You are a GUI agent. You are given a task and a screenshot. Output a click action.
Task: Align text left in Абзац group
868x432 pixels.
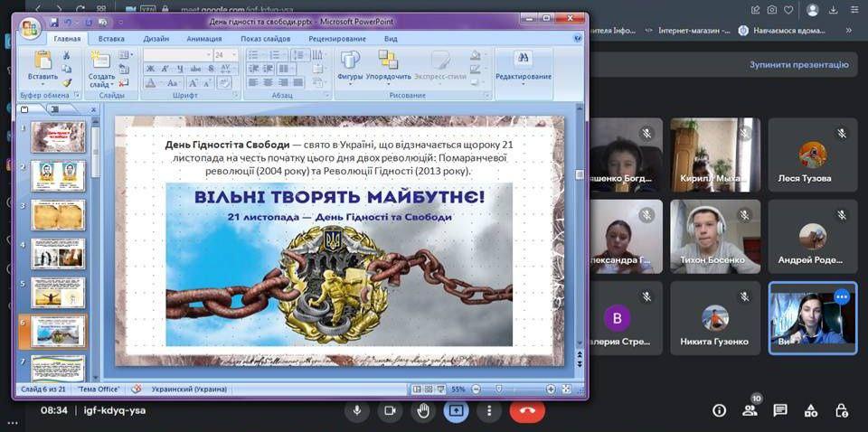[x=253, y=82]
